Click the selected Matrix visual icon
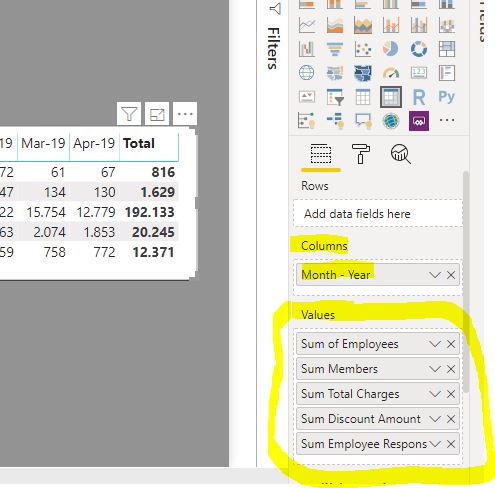The height and width of the screenshot is (488, 495). [391, 97]
